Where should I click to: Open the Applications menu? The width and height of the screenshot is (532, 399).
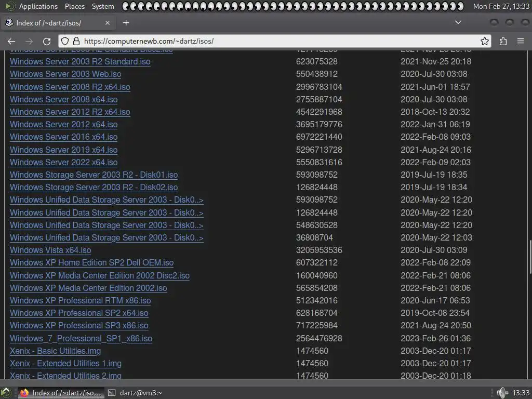click(x=38, y=6)
